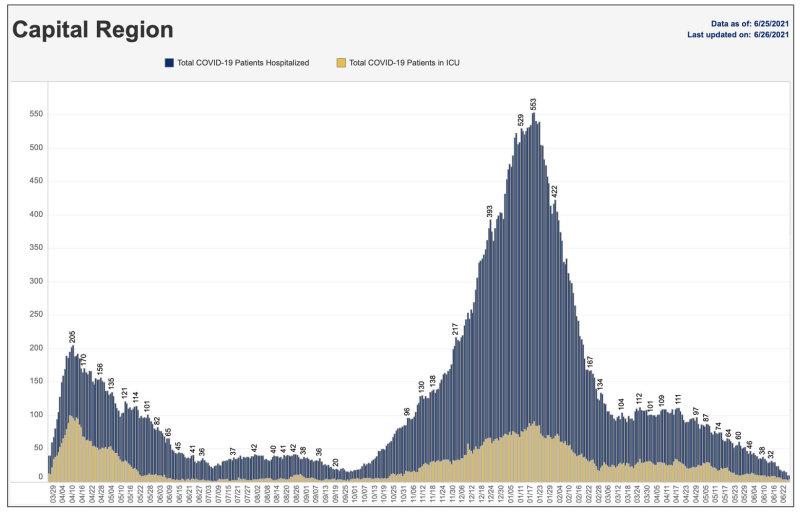
Task: Select the 04/10 x-axis date label
Action: 72,495
